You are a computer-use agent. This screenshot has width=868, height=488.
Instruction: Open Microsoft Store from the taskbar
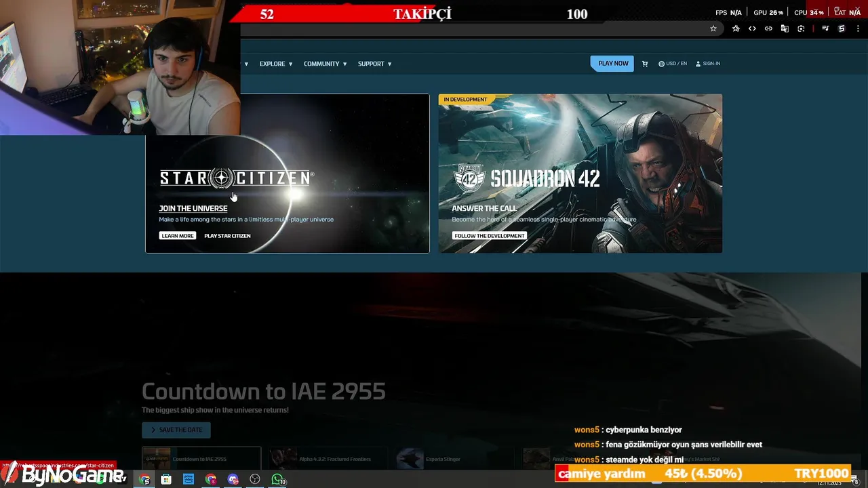click(x=166, y=479)
